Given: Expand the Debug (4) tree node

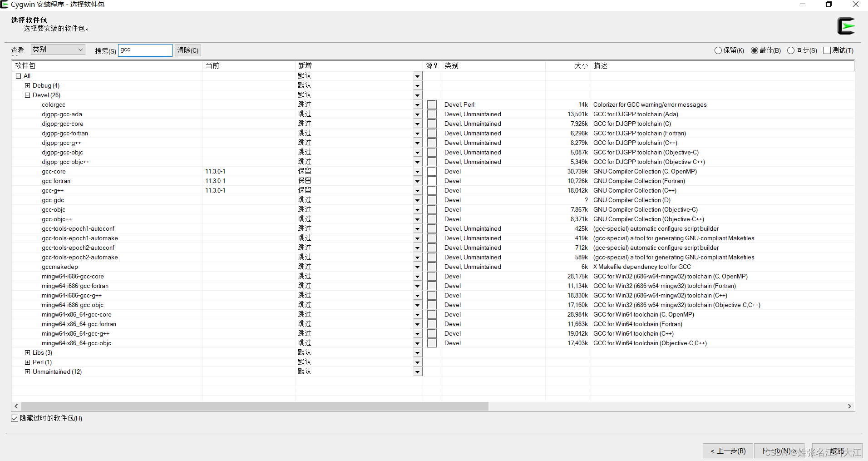Looking at the screenshot, I should coord(27,85).
